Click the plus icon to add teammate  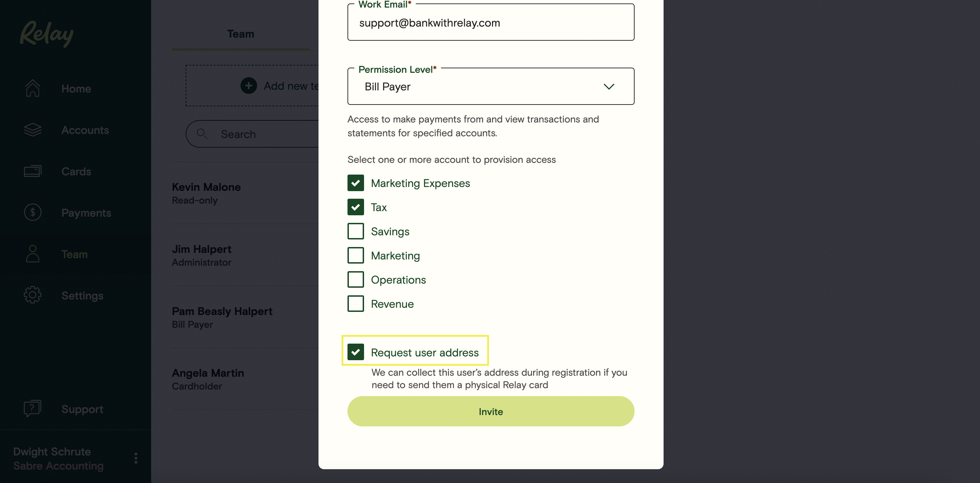(248, 86)
